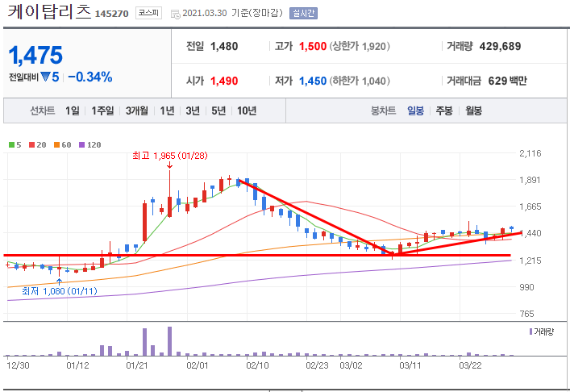This screenshot has height=392, width=570.
Task: Click the 저가 value 1,450
Action: pos(313,81)
